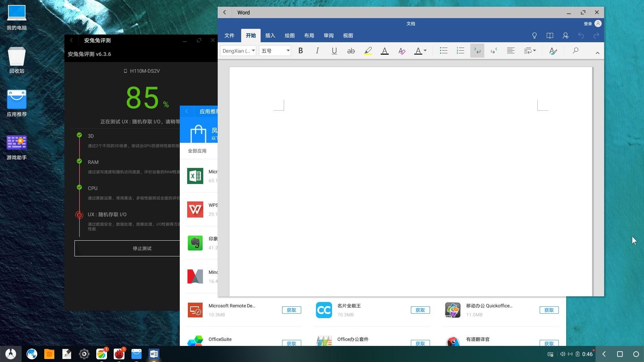Toggle bold formatting in Word
This screenshot has height=362, width=644.
[301, 51]
